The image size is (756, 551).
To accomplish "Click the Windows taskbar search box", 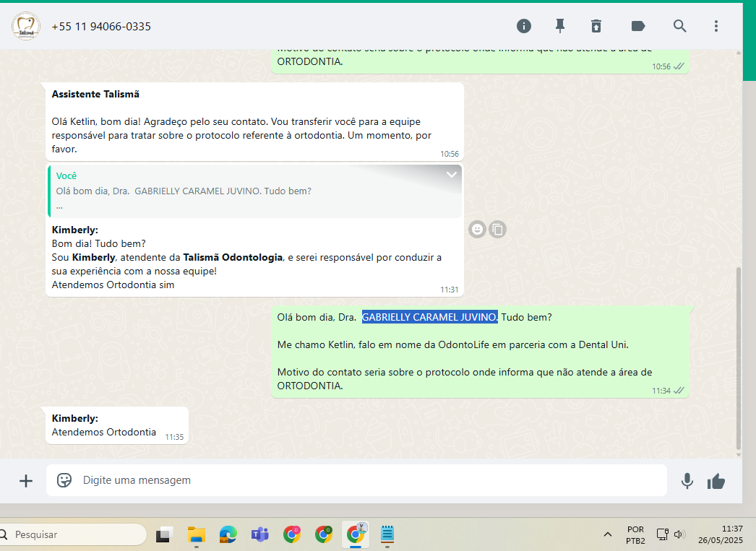I will pos(72,534).
